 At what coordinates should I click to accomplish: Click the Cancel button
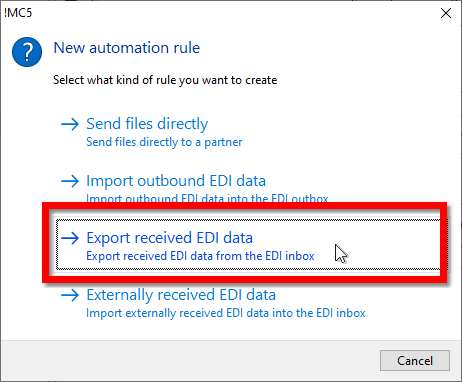click(415, 360)
